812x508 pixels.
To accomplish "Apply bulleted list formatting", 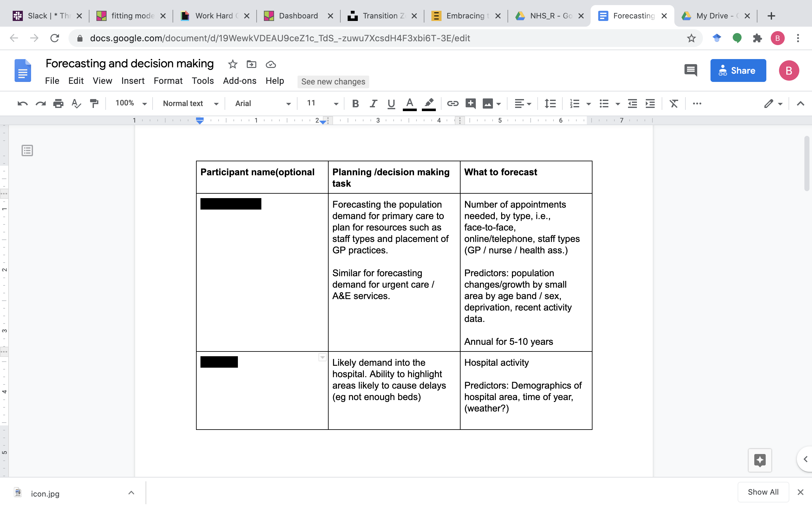I will coord(604,104).
